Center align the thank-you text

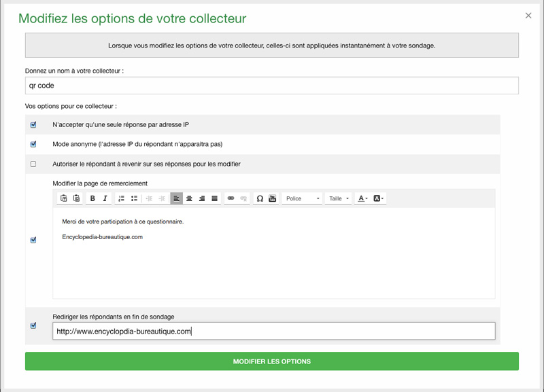[x=189, y=198]
